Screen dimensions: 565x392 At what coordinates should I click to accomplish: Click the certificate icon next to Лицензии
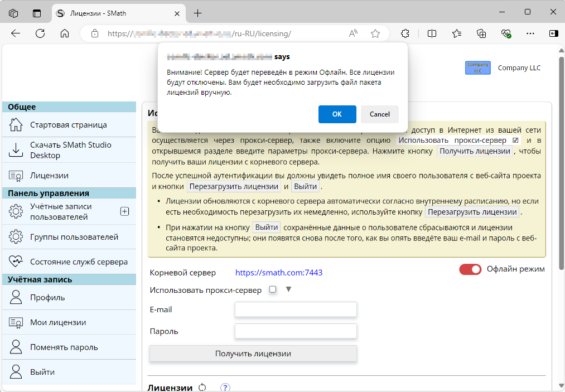(x=16, y=176)
